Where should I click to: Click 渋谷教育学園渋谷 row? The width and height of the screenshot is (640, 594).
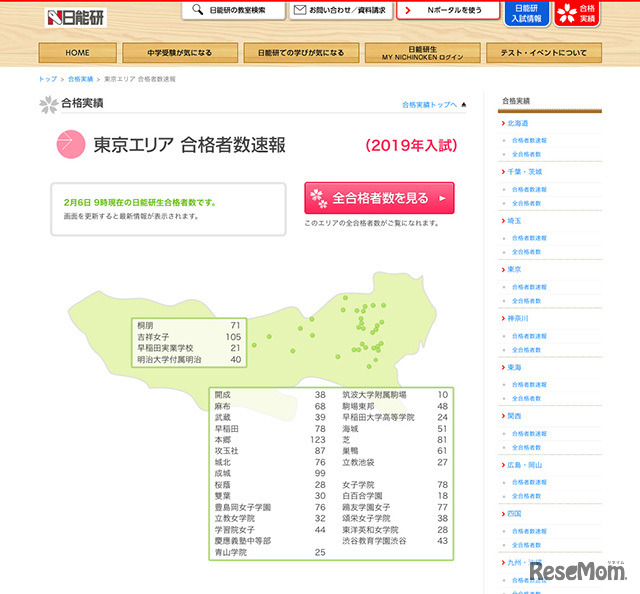[395, 541]
